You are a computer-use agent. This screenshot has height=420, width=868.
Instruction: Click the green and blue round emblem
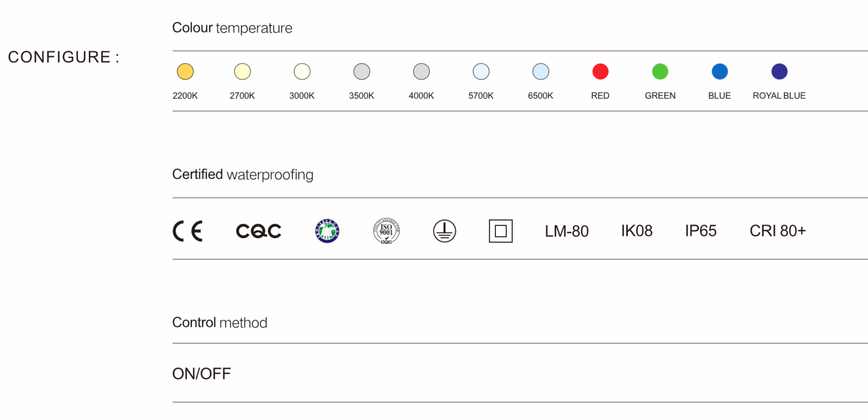tap(327, 231)
